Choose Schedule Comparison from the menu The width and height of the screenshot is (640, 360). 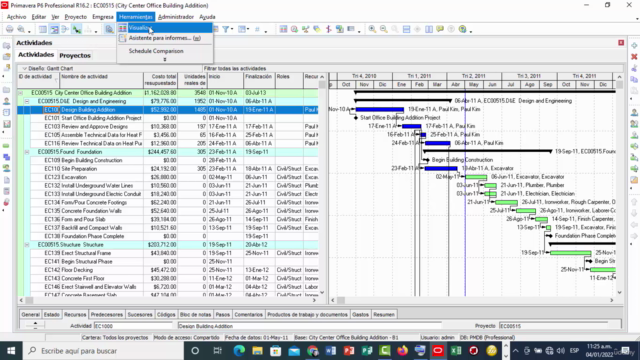(x=164, y=51)
